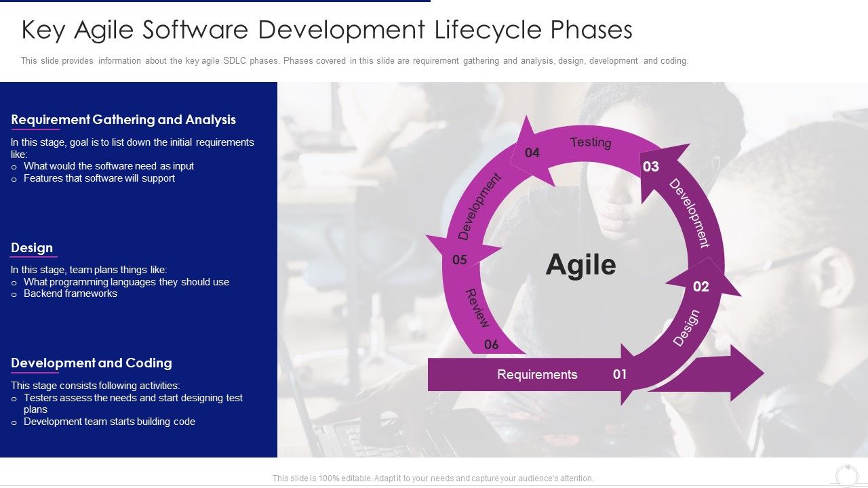Select the Requirement Gathering and Analysis heading
Image resolution: width=868 pixels, height=488 pixels.
click(123, 119)
